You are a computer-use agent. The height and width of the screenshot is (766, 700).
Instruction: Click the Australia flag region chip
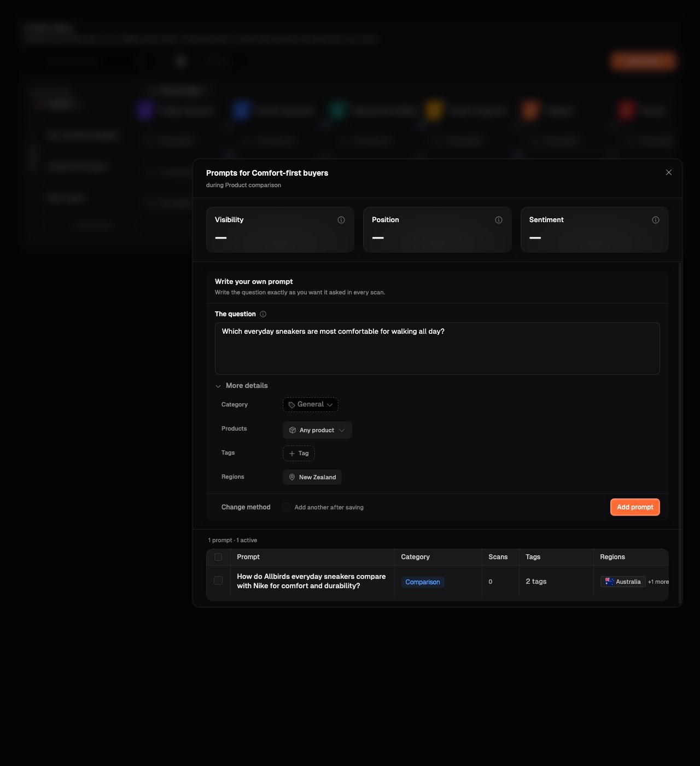click(x=623, y=582)
